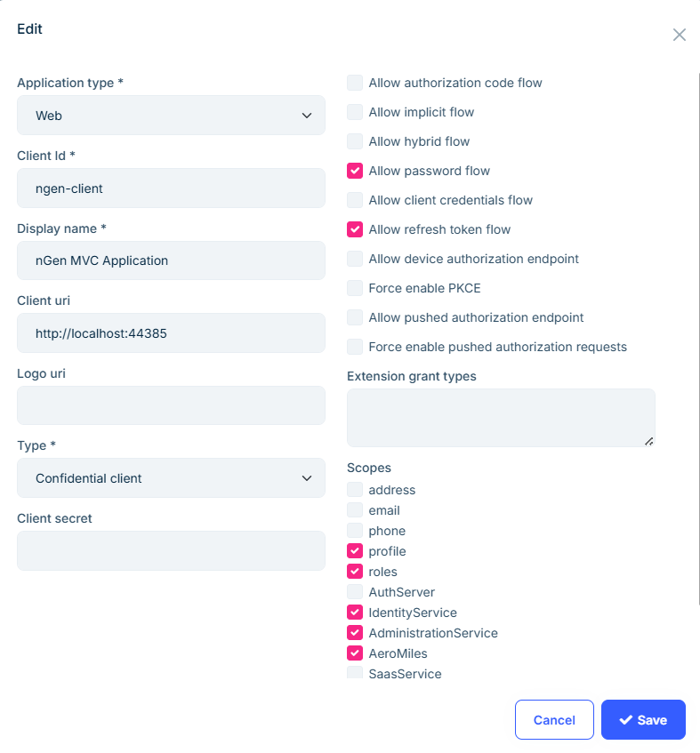Screen dimensions: 700x753
Task: Tick Allow hybrid flow checkbox
Action: click(355, 141)
